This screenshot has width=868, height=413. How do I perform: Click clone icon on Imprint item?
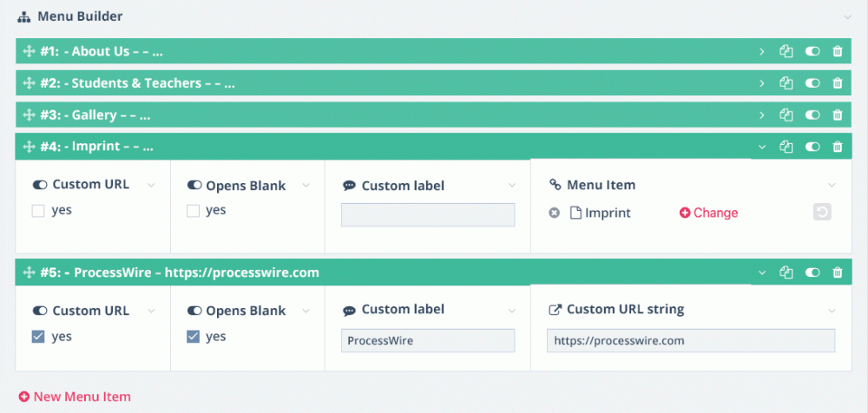pyautogui.click(x=786, y=147)
